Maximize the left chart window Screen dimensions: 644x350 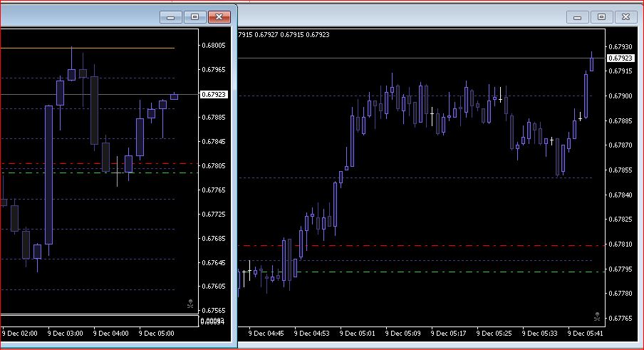coord(195,17)
